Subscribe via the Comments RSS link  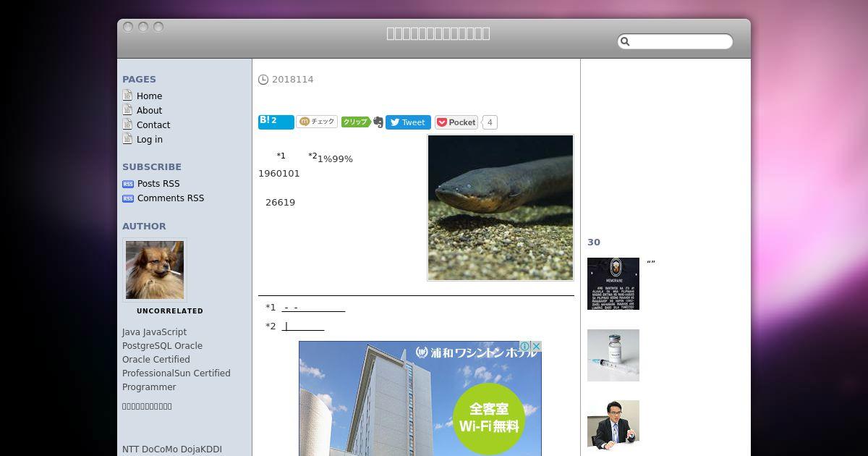171,198
